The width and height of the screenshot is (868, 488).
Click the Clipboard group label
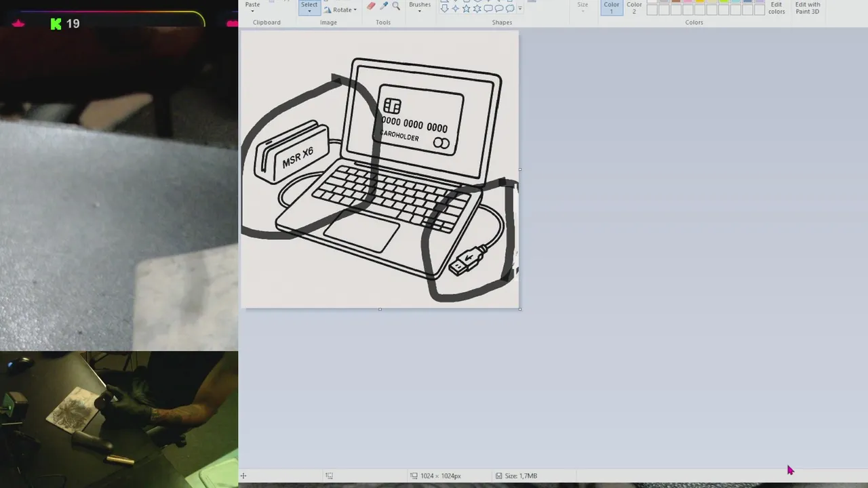tap(267, 22)
